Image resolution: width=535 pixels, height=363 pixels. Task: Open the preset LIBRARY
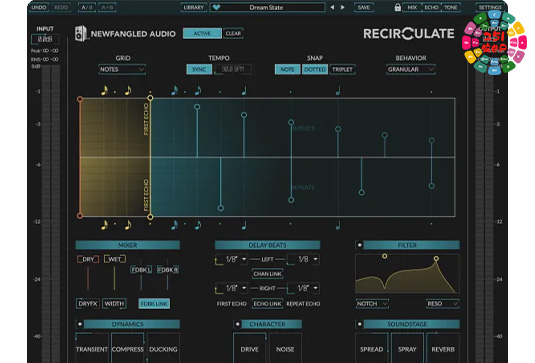[x=193, y=7]
